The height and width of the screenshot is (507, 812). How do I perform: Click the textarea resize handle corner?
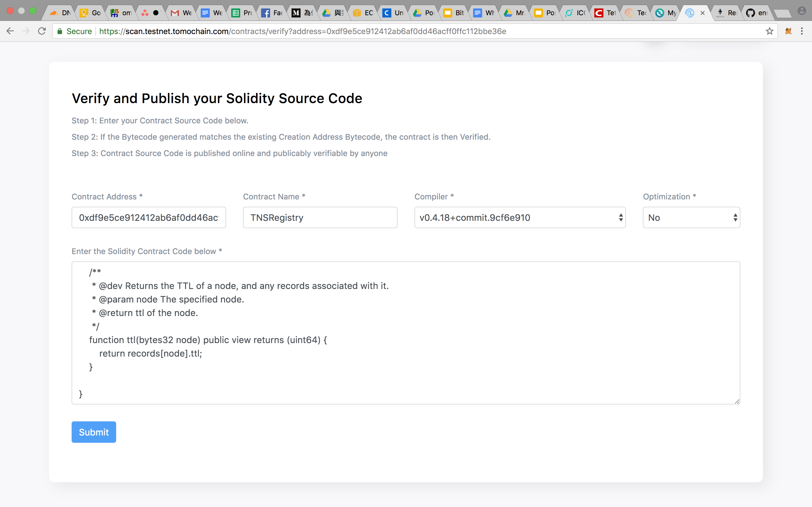pos(737,401)
